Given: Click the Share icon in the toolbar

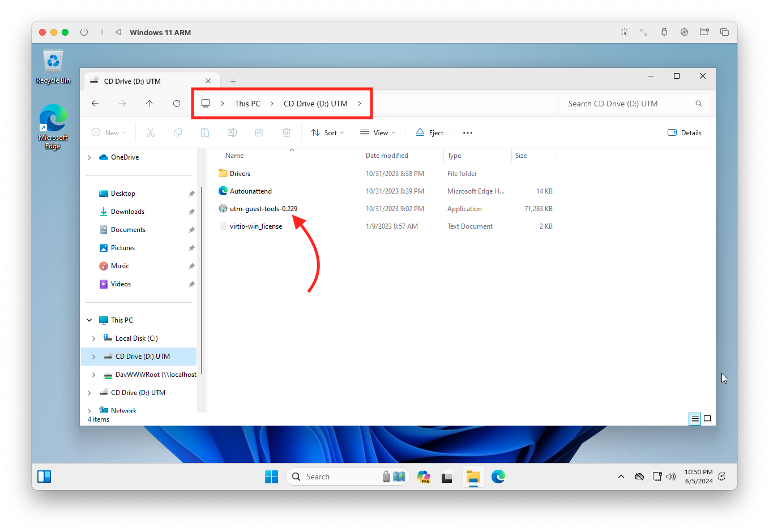Looking at the screenshot, I should [x=259, y=132].
